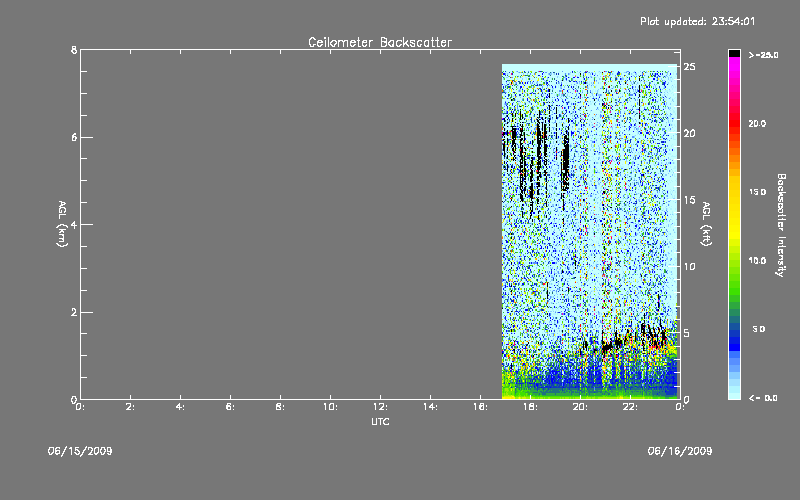
Task: Click the yellow-green near-surface backscatter layer
Action: [x=589, y=393]
